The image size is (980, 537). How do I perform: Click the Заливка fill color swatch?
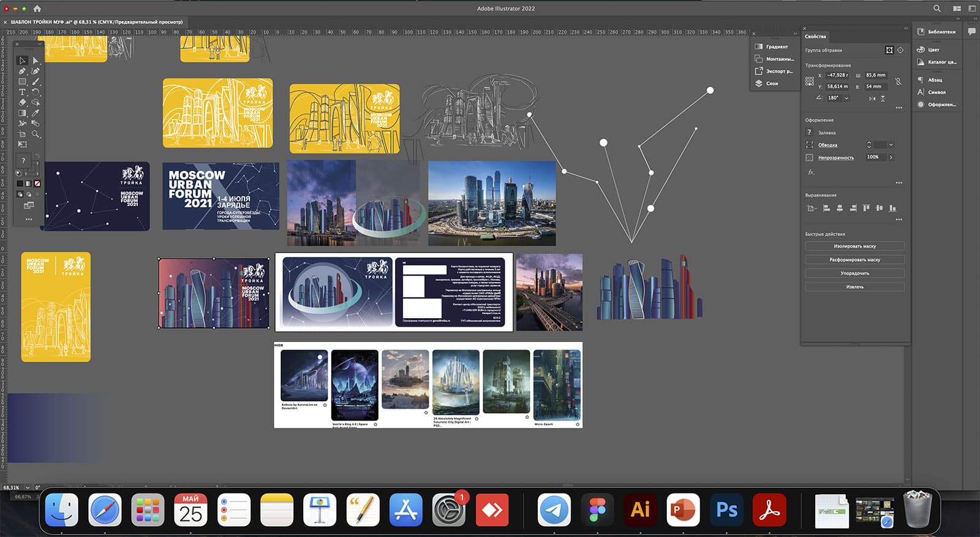point(809,132)
